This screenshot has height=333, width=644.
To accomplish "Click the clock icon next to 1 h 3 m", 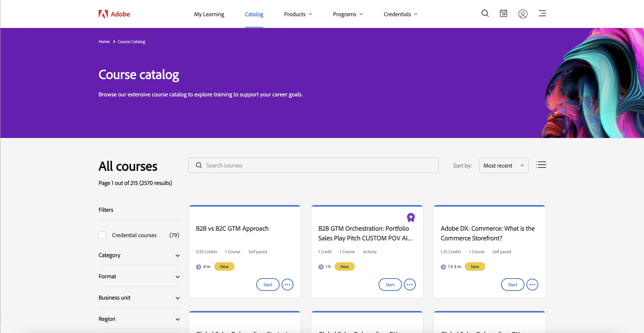I will pyautogui.click(x=443, y=267).
